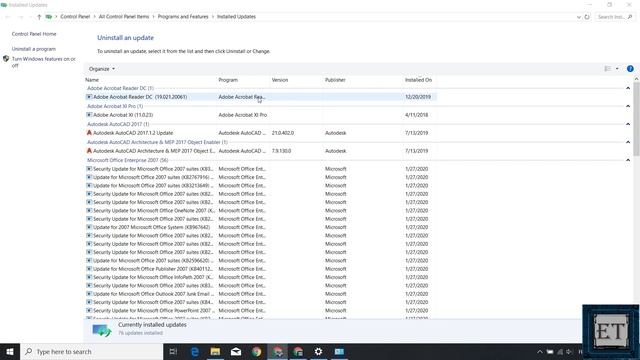Open Turn Windows features on or off
Screen dimensions: 640x360
click(x=43, y=62)
